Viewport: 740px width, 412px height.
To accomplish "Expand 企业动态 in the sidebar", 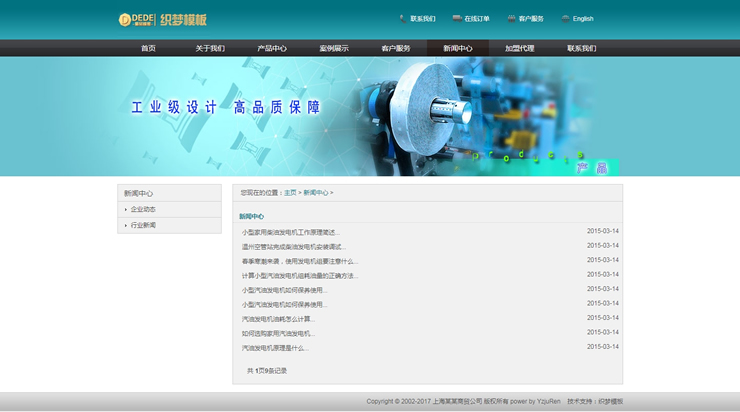I will (x=143, y=210).
